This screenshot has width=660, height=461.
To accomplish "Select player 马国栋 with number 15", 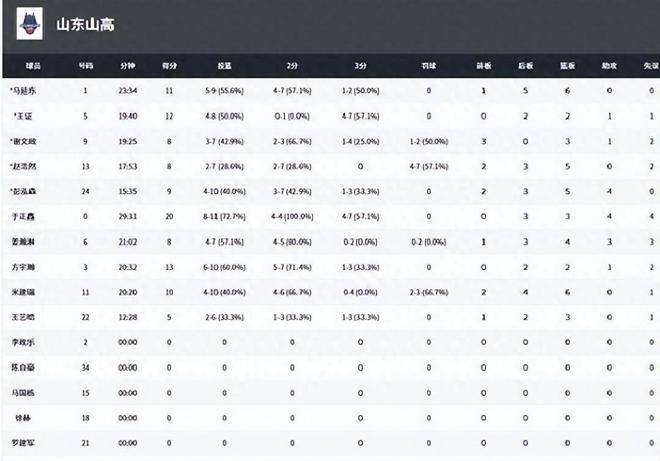I will [34, 391].
